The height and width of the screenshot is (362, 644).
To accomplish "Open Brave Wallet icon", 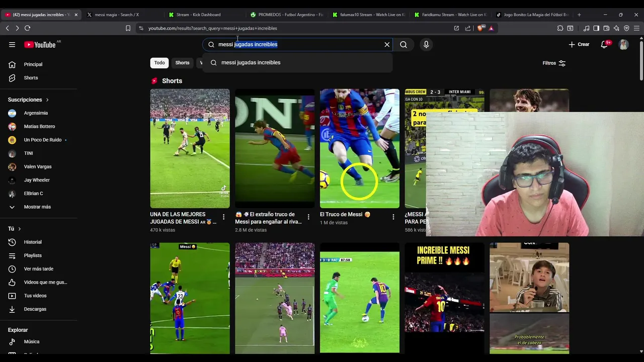I will pos(606,28).
